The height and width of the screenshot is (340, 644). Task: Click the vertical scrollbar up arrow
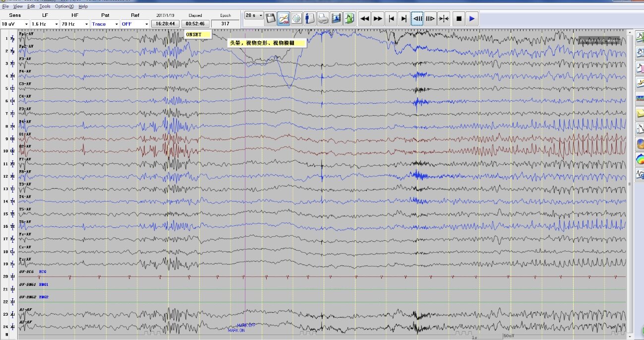(630, 32)
